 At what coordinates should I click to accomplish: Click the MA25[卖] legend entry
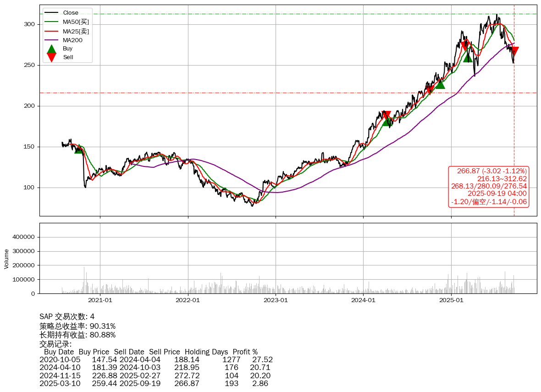76,31
